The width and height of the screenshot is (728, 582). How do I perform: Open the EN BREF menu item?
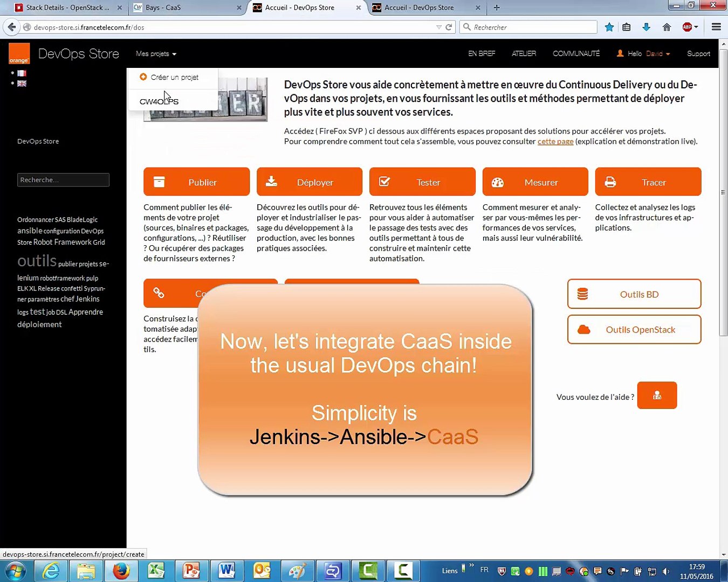click(x=482, y=54)
